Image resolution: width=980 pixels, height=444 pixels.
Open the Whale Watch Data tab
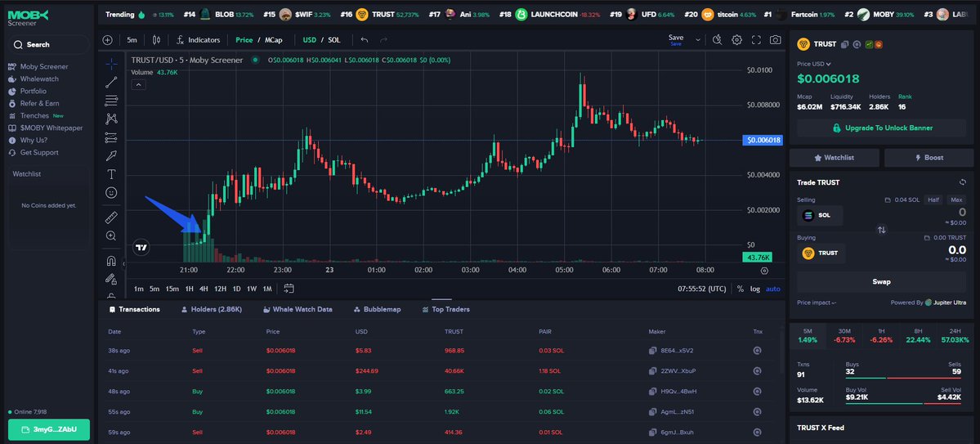(298, 310)
